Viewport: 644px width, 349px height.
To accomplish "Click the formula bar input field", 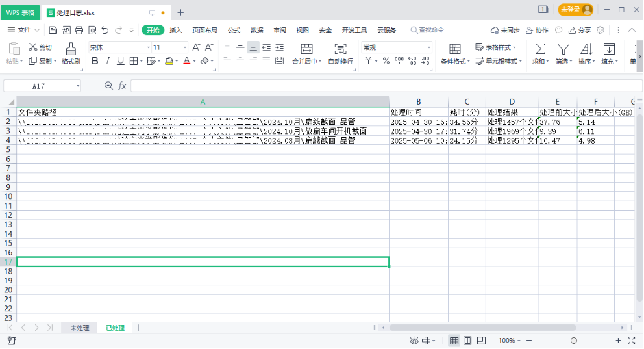I will 386,86.
